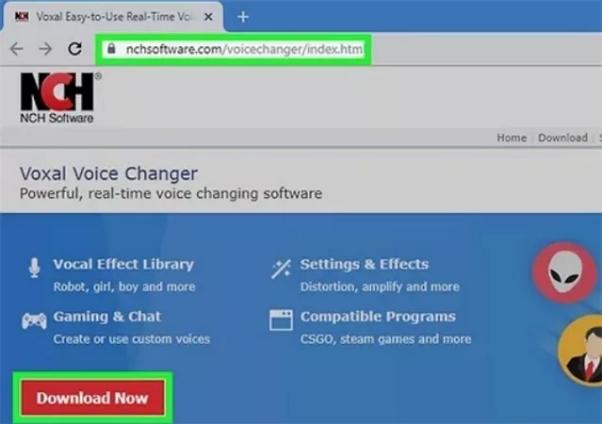602x424 pixels.
Task: Click the alien face avatar
Action: (x=564, y=272)
